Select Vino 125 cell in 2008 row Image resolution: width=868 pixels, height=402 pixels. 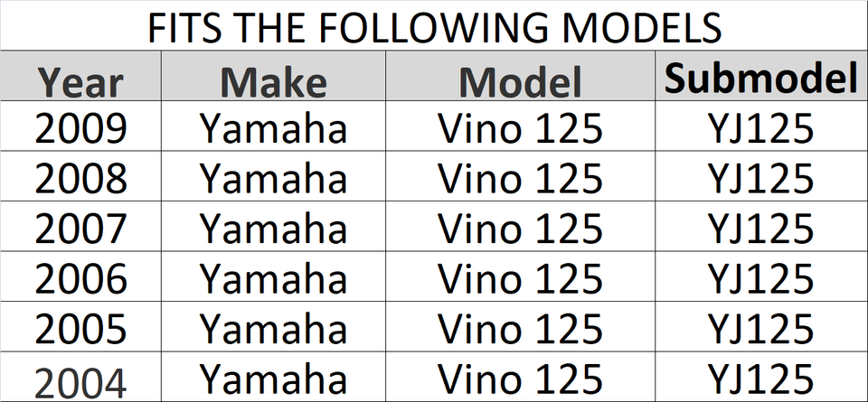(521, 176)
